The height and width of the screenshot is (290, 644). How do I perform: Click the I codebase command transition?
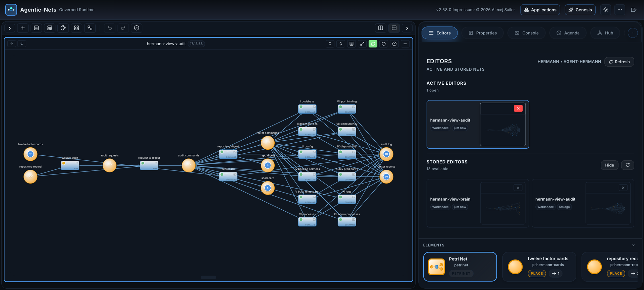click(x=307, y=109)
